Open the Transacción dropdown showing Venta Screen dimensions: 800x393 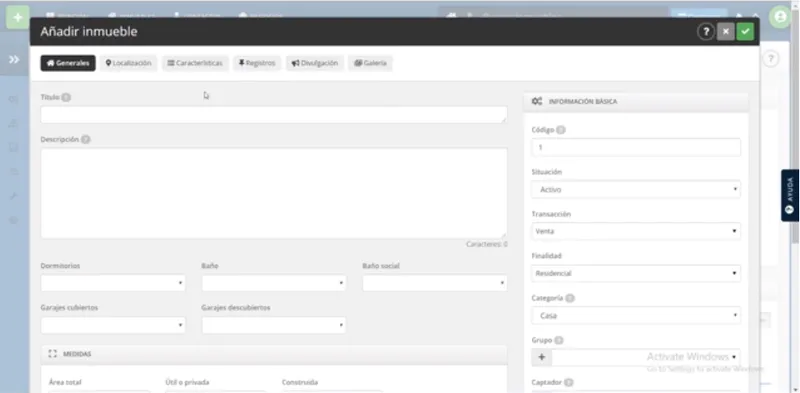636,231
